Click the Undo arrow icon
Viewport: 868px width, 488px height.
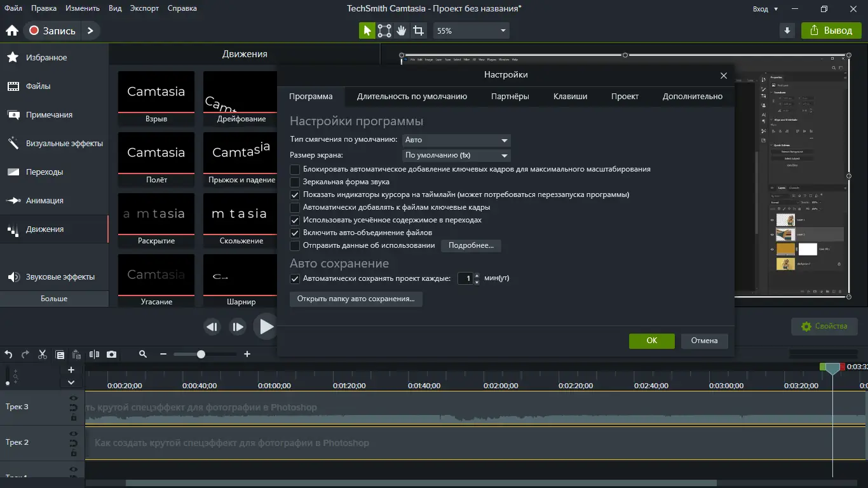tap(8, 355)
